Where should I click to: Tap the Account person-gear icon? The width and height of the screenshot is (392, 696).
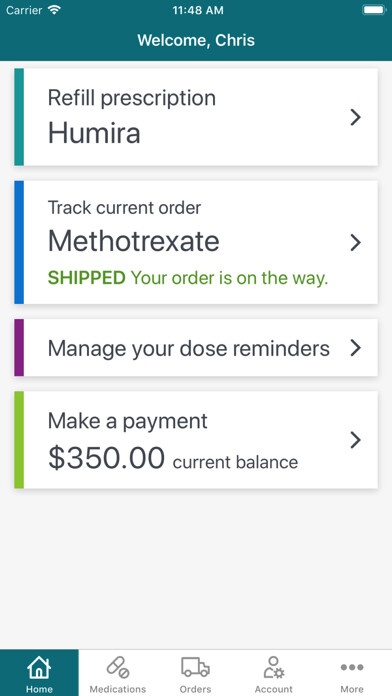click(274, 668)
